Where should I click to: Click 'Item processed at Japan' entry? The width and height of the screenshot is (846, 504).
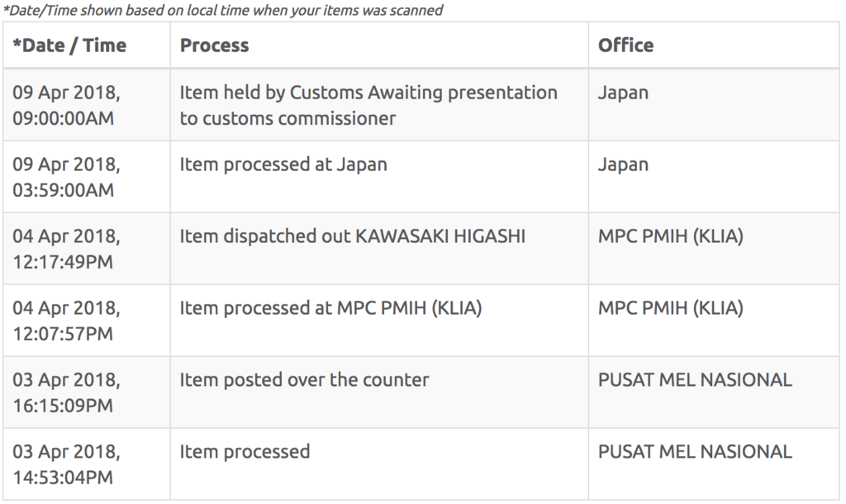(283, 164)
